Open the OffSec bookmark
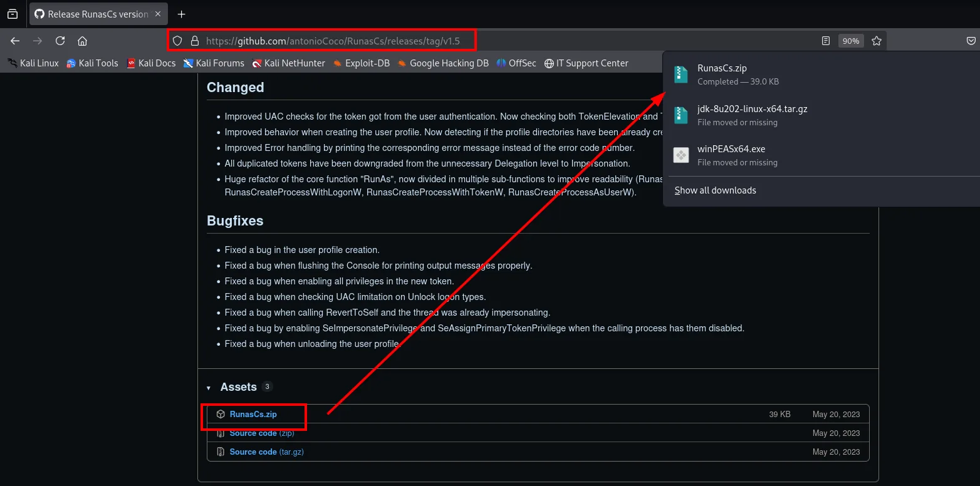 point(516,63)
